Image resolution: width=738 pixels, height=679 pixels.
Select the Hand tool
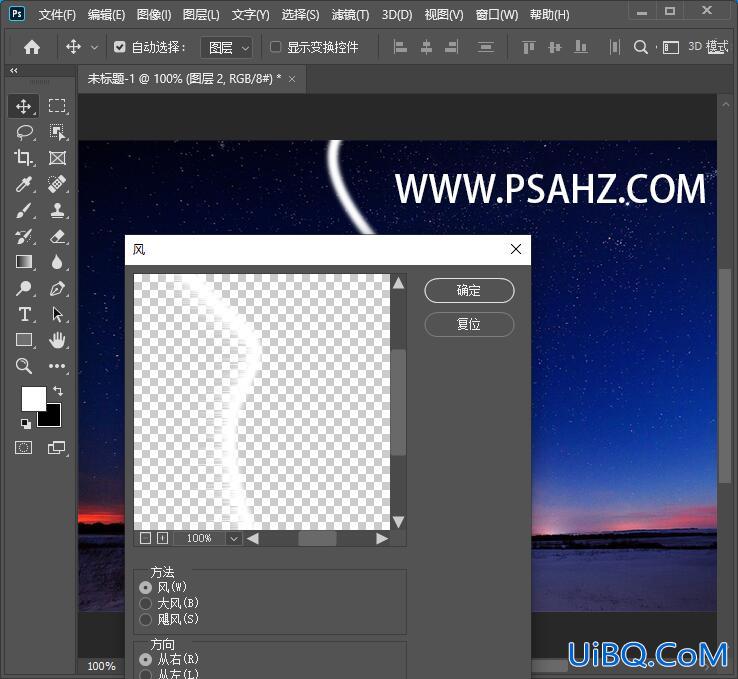point(57,340)
